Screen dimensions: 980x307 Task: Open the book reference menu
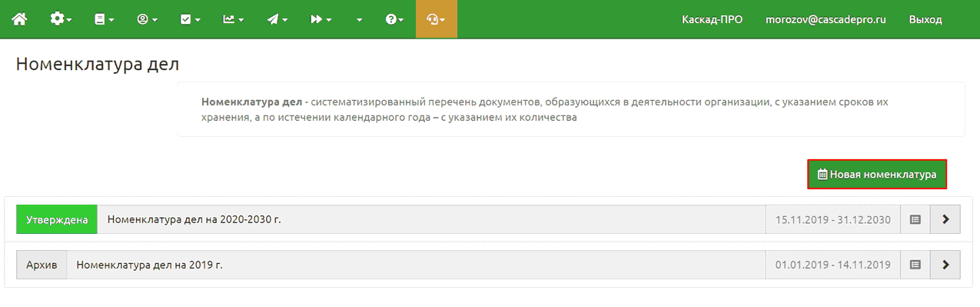point(105,19)
